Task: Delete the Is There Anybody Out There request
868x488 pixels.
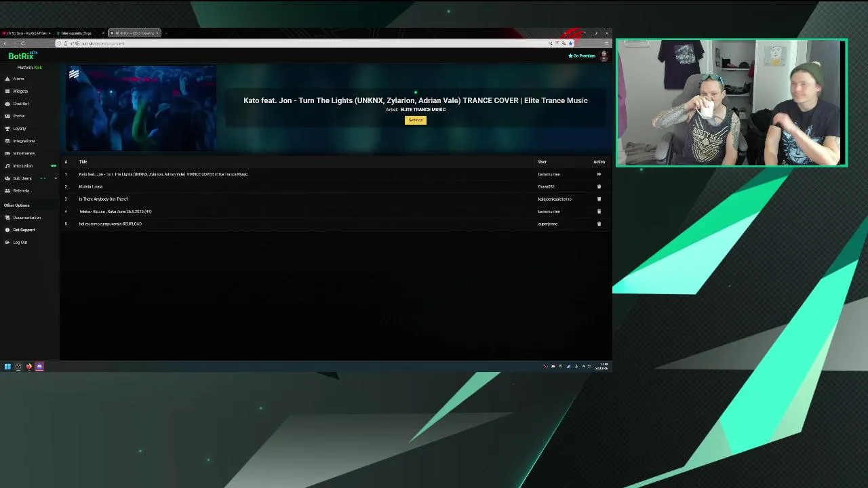Action: (x=599, y=199)
